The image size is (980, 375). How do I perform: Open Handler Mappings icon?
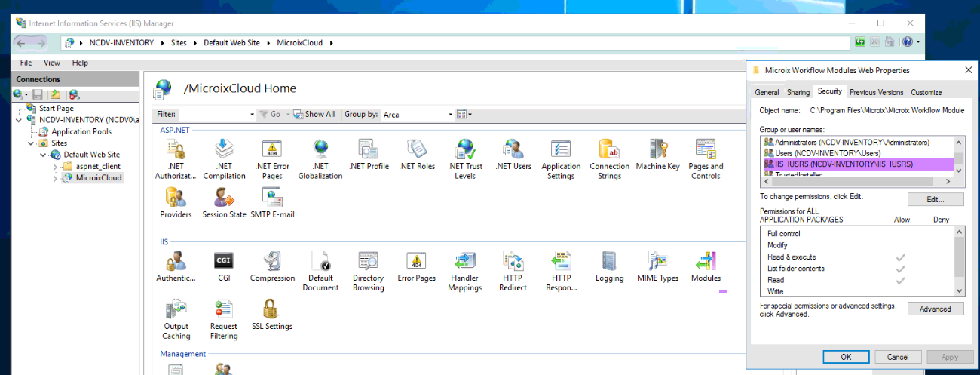pyautogui.click(x=464, y=262)
